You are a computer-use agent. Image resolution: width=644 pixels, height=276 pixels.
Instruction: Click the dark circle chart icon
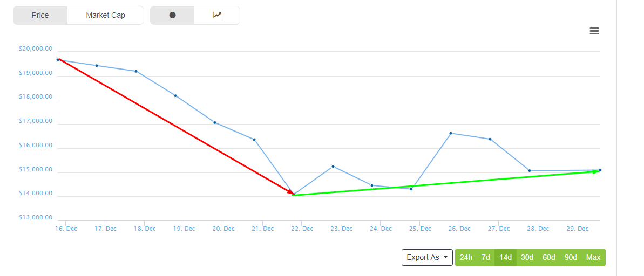pyautogui.click(x=172, y=15)
